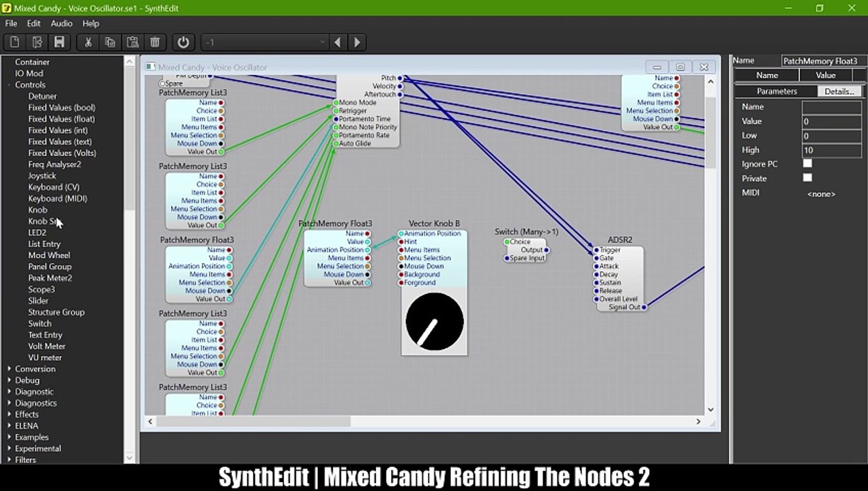Click scroll-right arrow on canvas scrollbar
Screen dimensions: 868x491
698,421
